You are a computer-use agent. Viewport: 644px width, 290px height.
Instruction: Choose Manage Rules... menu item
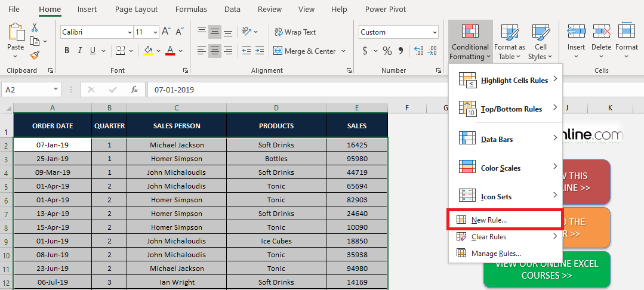[505, 254]
